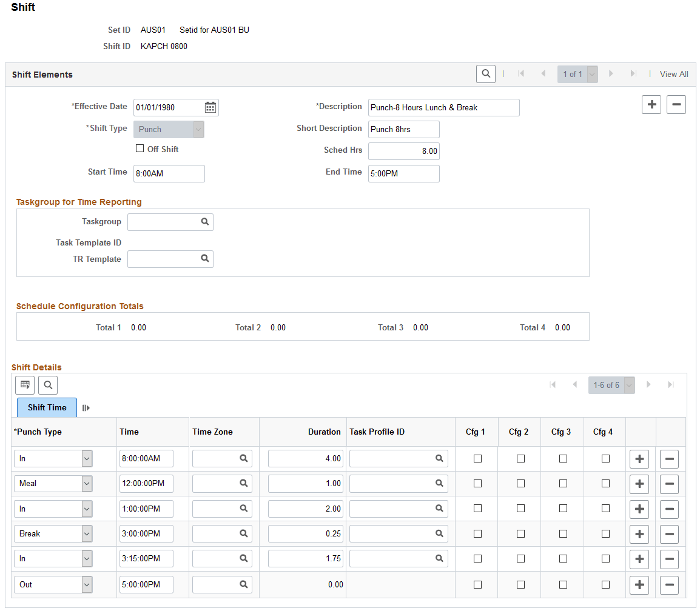Viewport: 700px width, 611px height.
Task: Open the 1-6 of 6 rows dropdown
Action: [611, 385]
